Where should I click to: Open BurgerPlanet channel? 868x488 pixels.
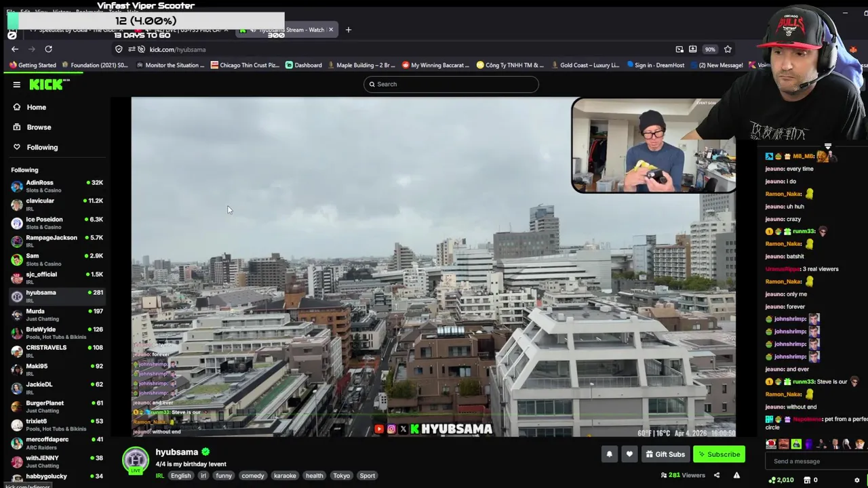tap(57, 406)
